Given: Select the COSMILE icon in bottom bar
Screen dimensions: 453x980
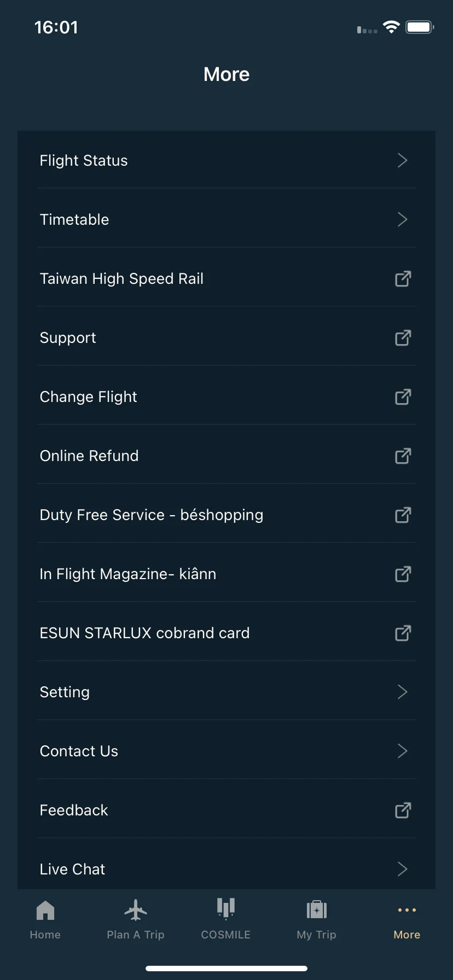Looking at the screenshot, I should click(x=226, y=909).
